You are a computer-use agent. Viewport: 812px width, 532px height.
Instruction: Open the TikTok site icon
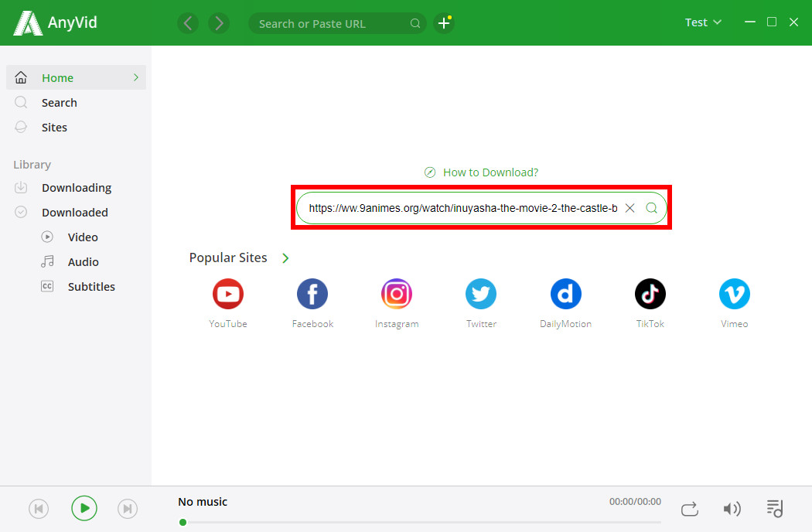(650, 295)
